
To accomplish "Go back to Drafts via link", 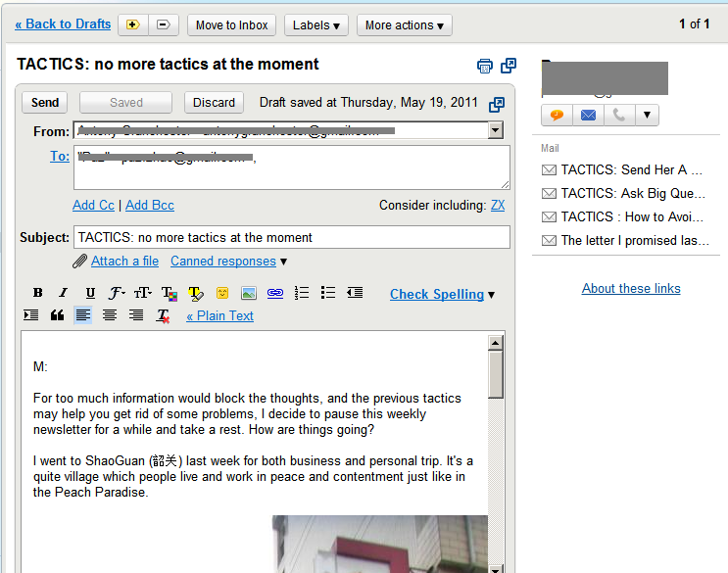I will click(x=63, y=24).
